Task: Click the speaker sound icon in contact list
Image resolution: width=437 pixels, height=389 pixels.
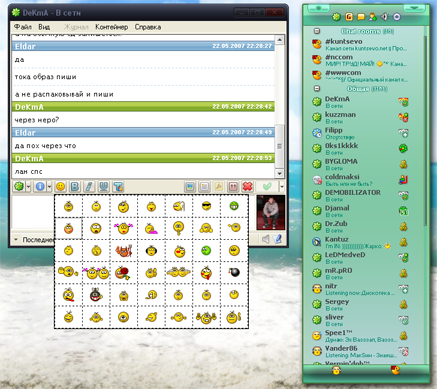Action: (x=385, y=17)
